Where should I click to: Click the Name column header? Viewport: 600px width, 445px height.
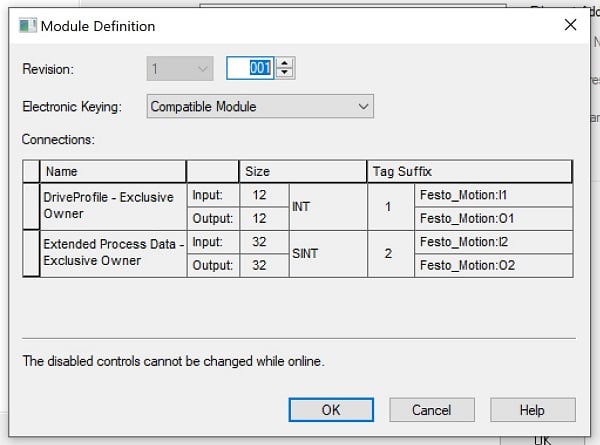tap(113, 171)
